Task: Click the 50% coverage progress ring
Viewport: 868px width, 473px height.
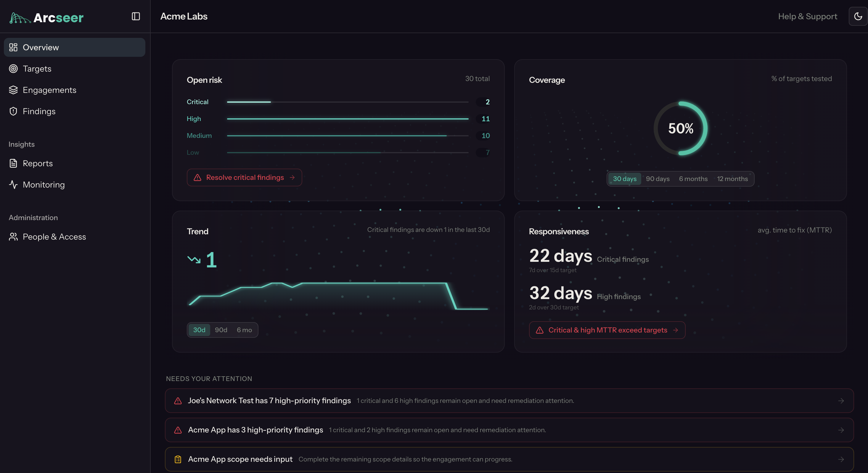Action: click(680, 128)
